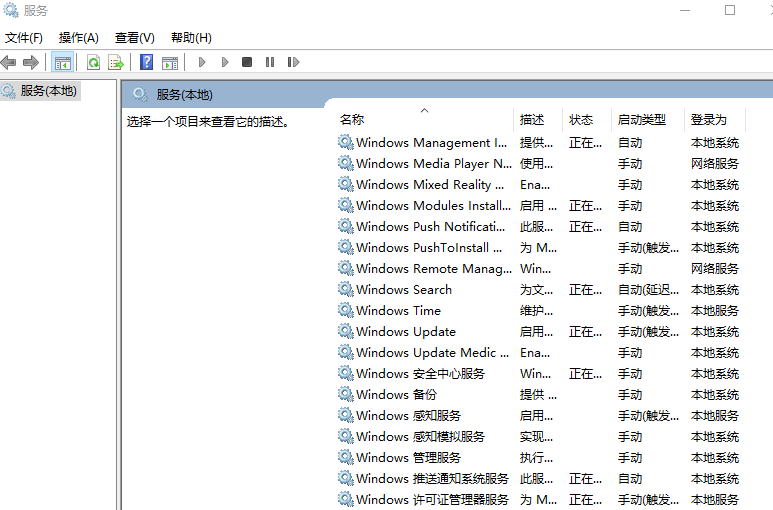
Task: Click the Restart service icon
Action: click(293, 62)
